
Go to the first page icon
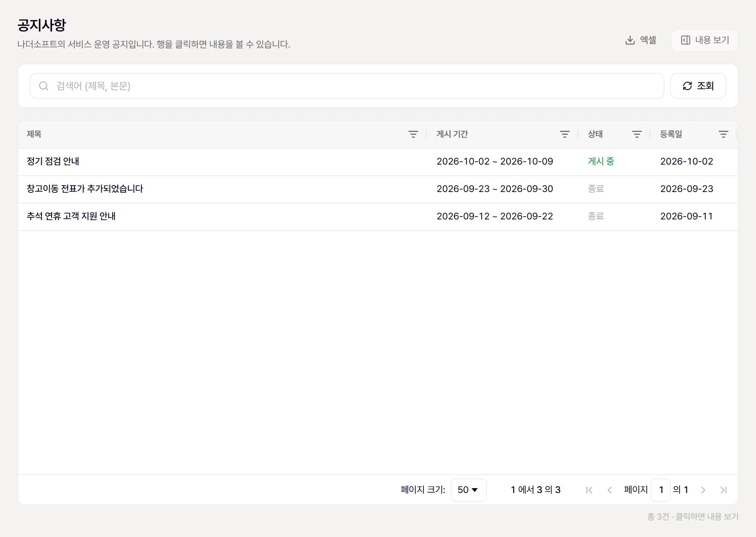tap(589, 490)
